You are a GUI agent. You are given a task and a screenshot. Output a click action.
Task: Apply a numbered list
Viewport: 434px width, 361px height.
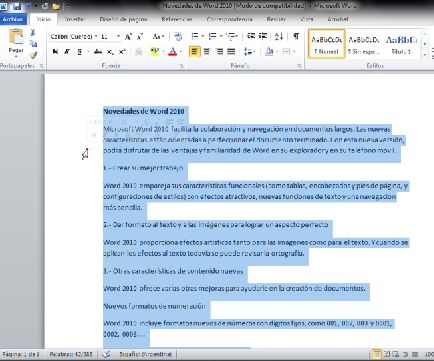point(212,36)
